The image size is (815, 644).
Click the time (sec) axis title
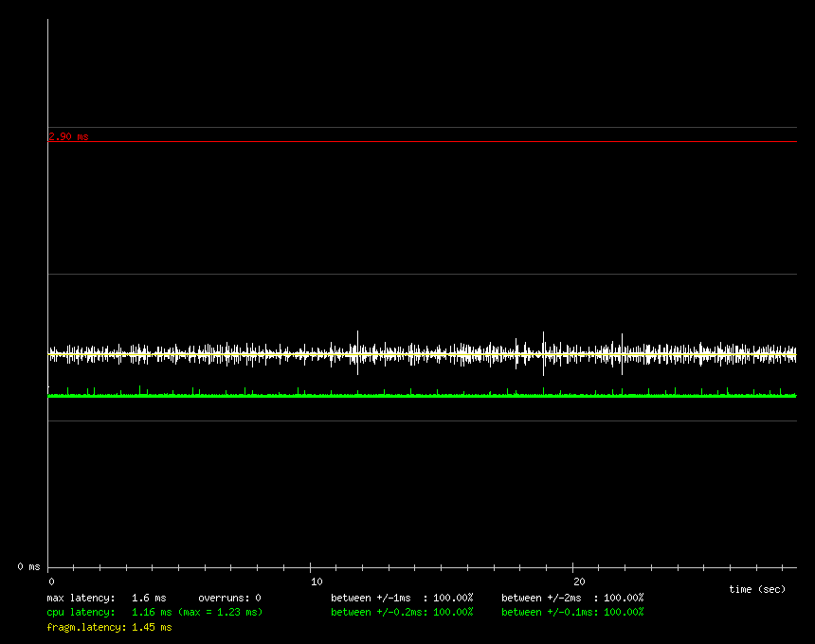pyautogui.click(x=756, y=589)
